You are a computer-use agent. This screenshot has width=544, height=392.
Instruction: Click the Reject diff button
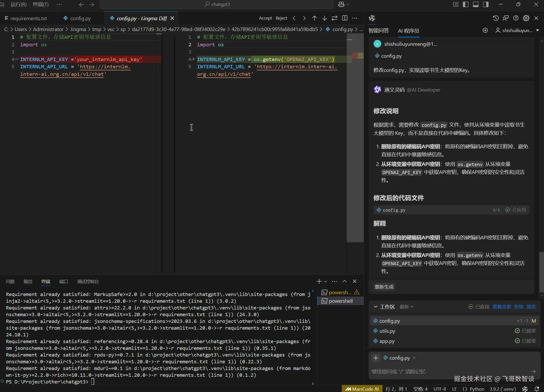[x=281, y=18]
